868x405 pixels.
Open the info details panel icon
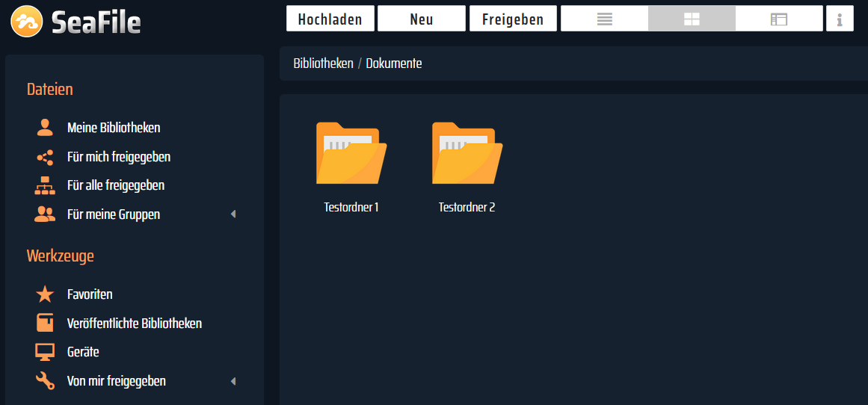coord(840,19)
